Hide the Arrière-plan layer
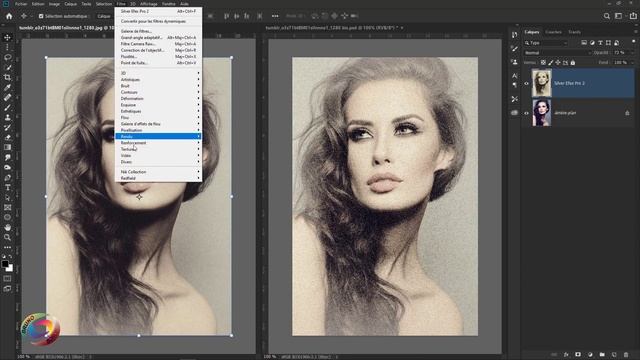 527,113
